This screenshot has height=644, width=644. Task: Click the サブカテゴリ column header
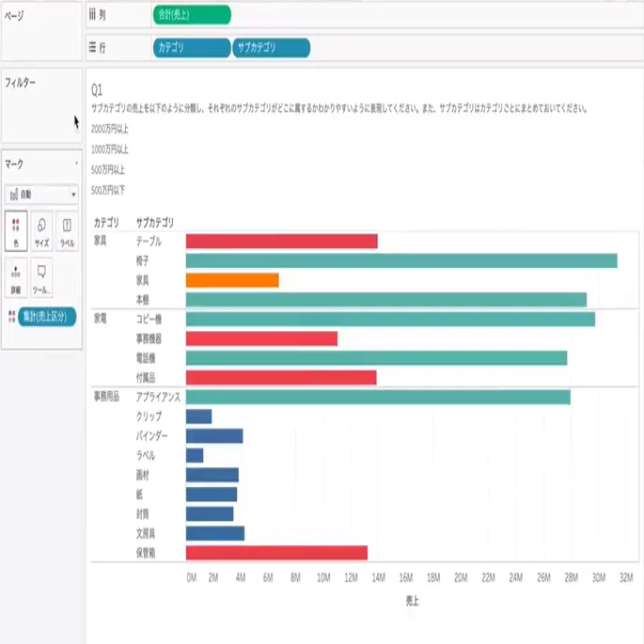155,223
